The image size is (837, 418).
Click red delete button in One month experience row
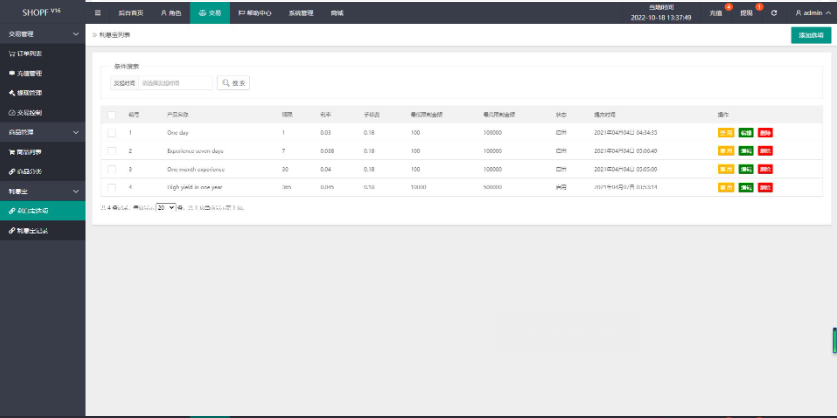click(765, 169)
